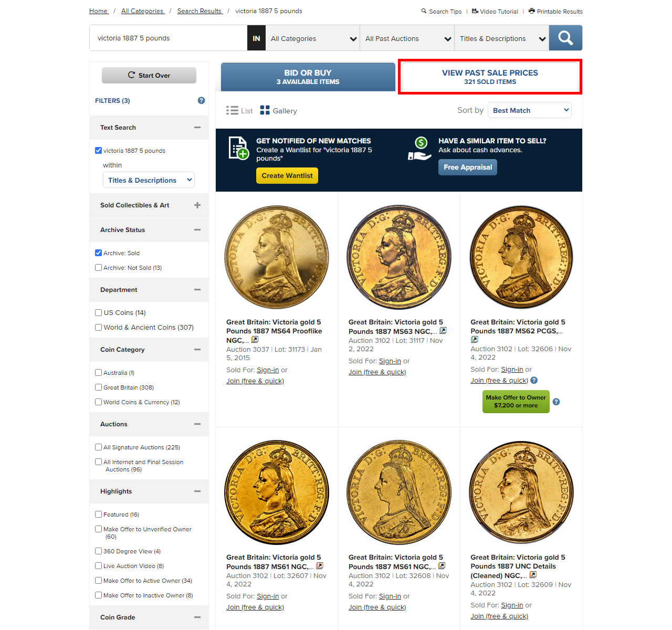Click Printable Results printer icon
Image resolution: width=672 pixels, height=630 pixels.
[x=532, y=11]
